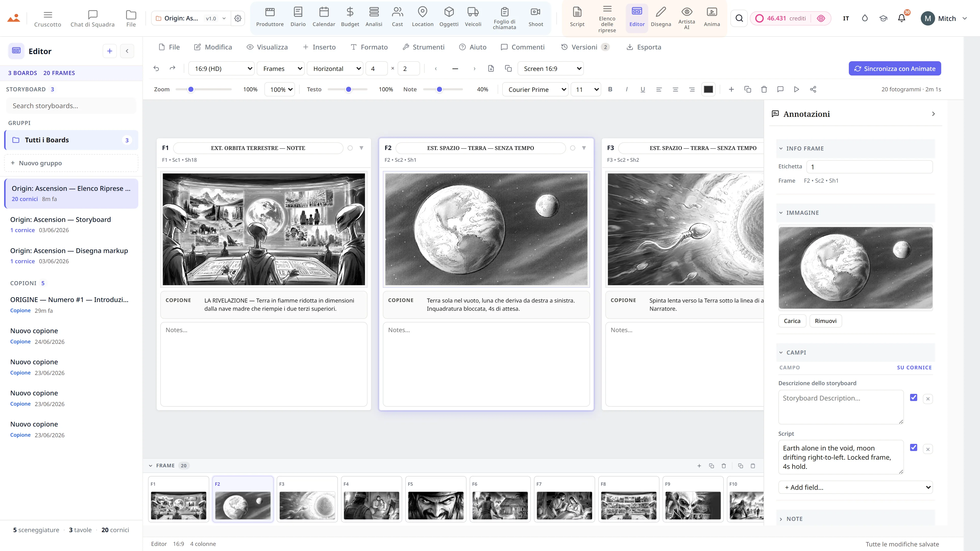This screenshot has height=551, width=980.
Task: Add new board with plus button
Action: 109,51
